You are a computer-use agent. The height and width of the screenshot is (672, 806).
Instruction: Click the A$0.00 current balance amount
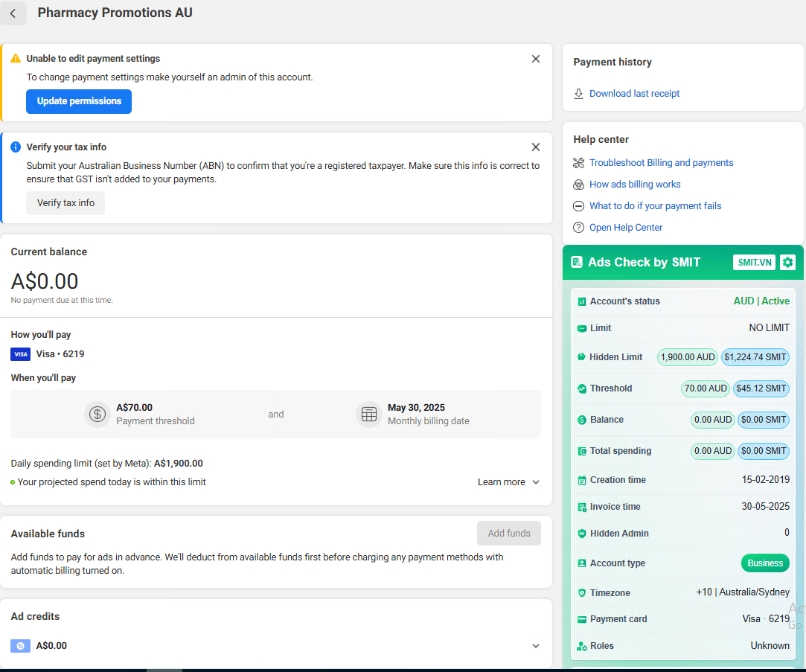click(x=45, y=281)
